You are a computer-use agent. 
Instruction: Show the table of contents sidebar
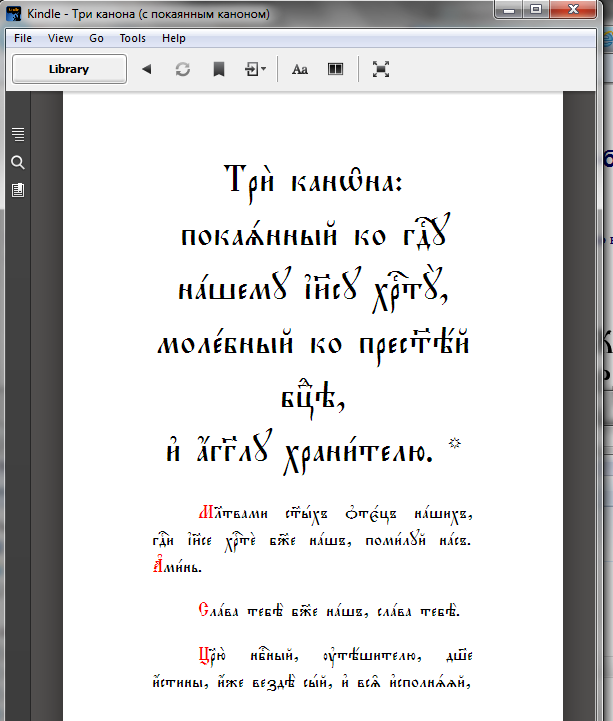18,134
